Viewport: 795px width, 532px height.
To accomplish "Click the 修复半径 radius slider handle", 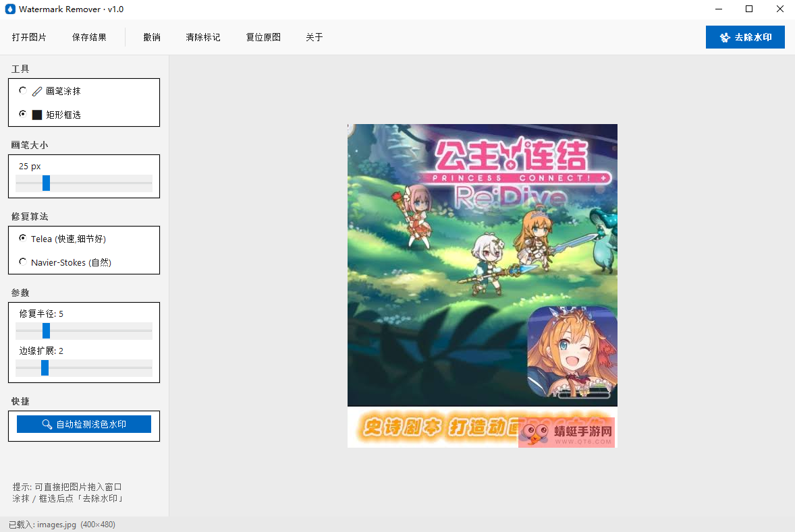I will [x=46, y=331].
